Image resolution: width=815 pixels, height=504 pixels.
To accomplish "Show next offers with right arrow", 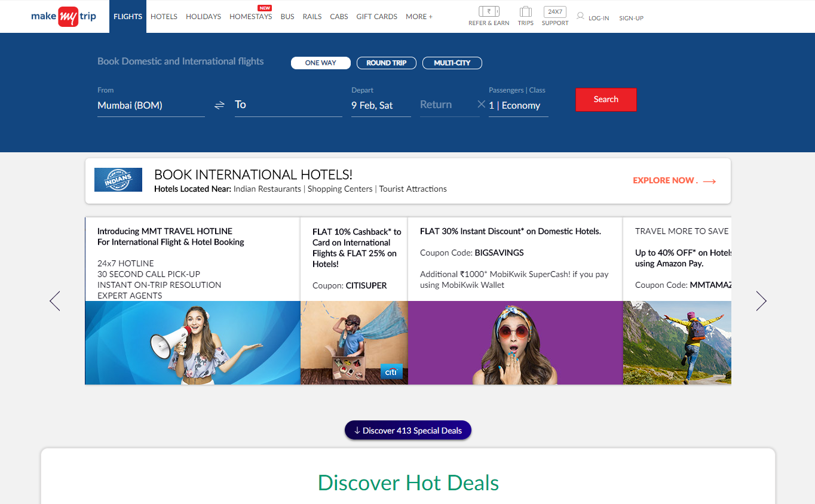I will tap(761, 301).
